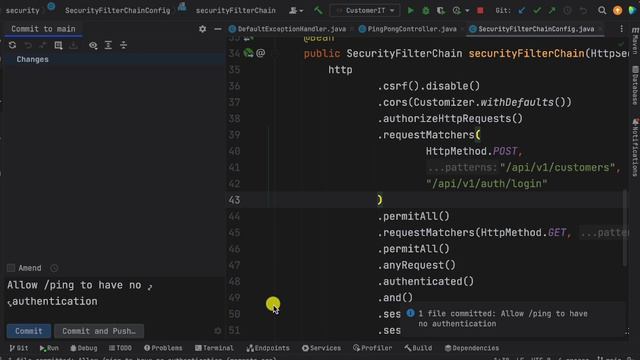Open the Problems tool window tab
Viewport: 640px width, 360px height.
[163, 348]
